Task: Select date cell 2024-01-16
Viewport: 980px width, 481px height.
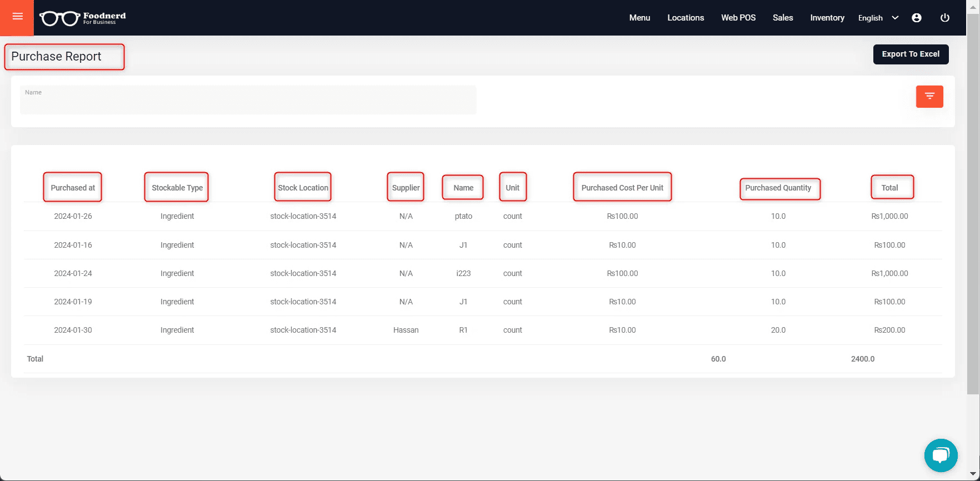Action: point(73,245)
